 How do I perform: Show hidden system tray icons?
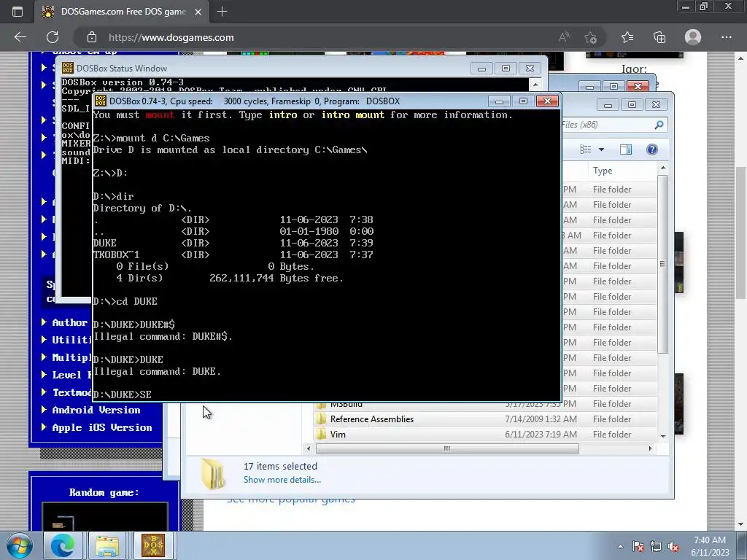(620, 546)
